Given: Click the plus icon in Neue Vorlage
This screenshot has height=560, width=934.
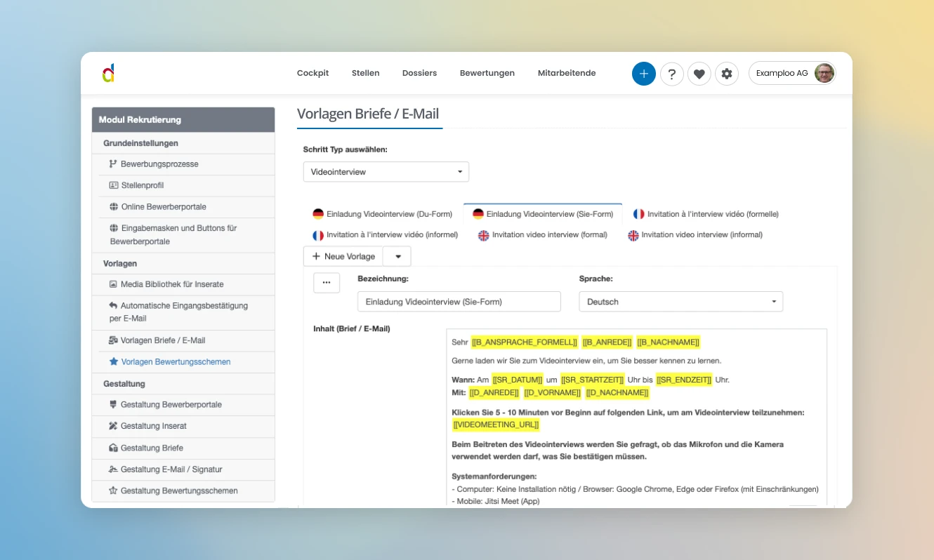Looking at the screenshot, I should pyautogui.click(x=317, y=256).
